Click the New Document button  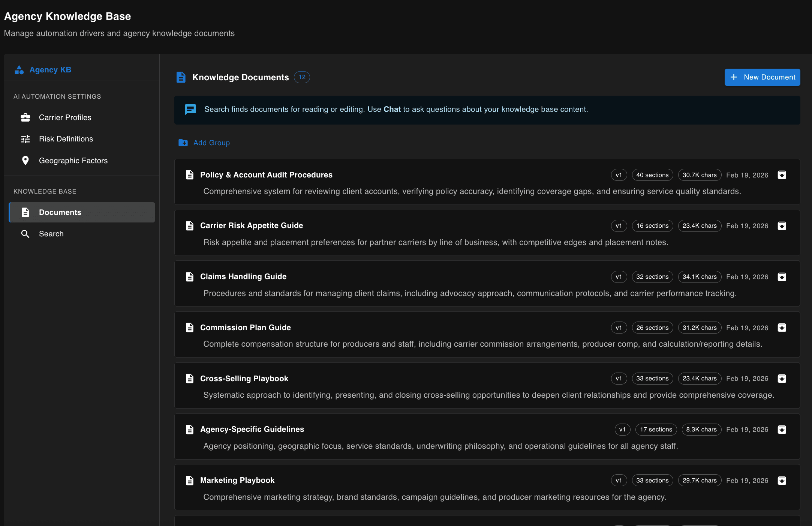(762, 77)
